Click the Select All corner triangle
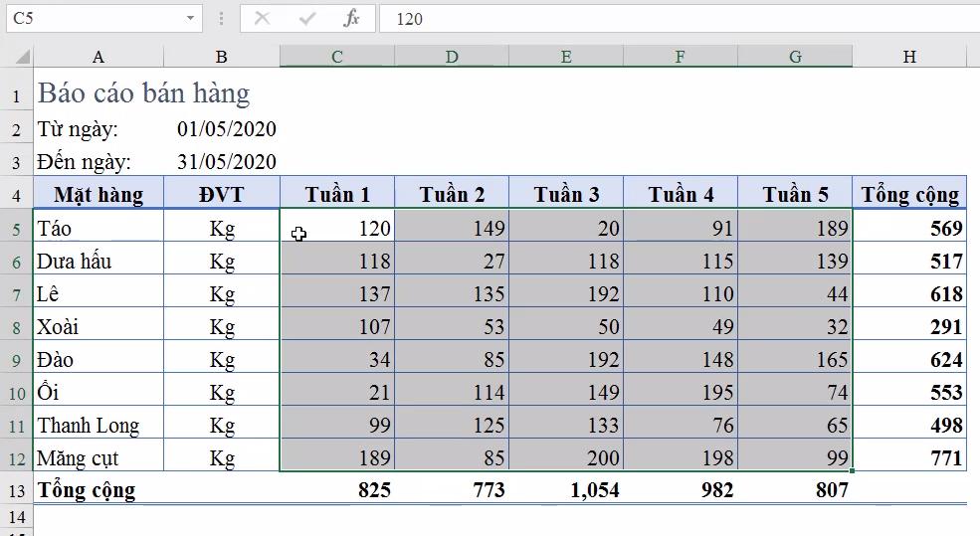This screenshot has width=980, height=536. 23,58
